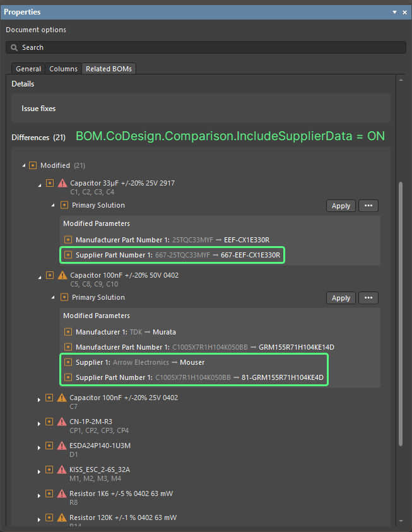The height and width of the screenshot is (532, 412).
Task: Click error icon beside CN-1P-2M-R3
Action: 62,422
